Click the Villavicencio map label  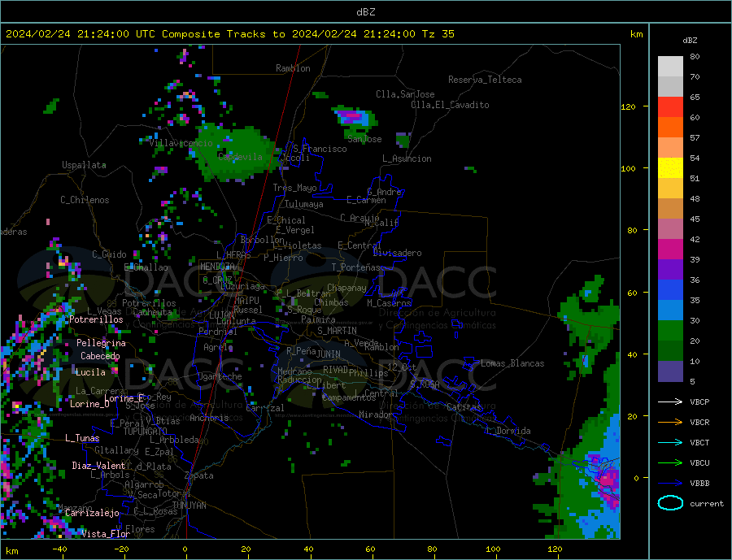(x=181, y=143)
